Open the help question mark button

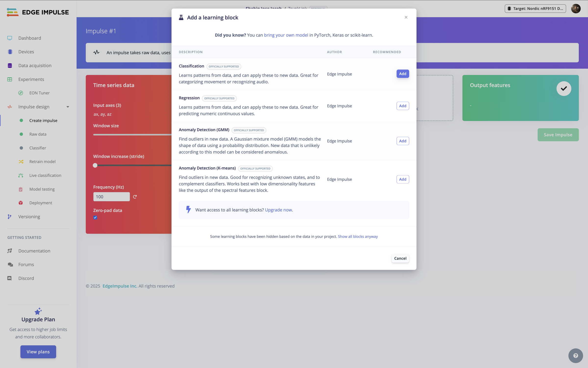coord(576,356)
